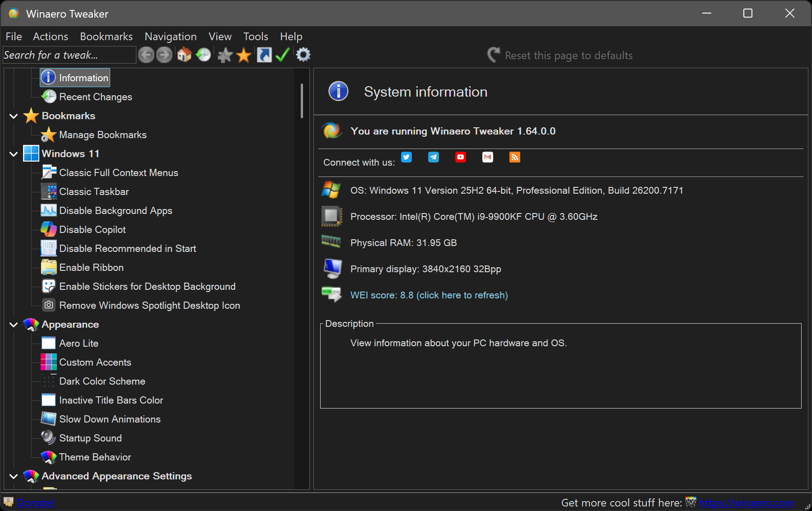Click the Home icon in the toolbar
The width and height of the screenshot is (812, 511).
coord(184,55)
